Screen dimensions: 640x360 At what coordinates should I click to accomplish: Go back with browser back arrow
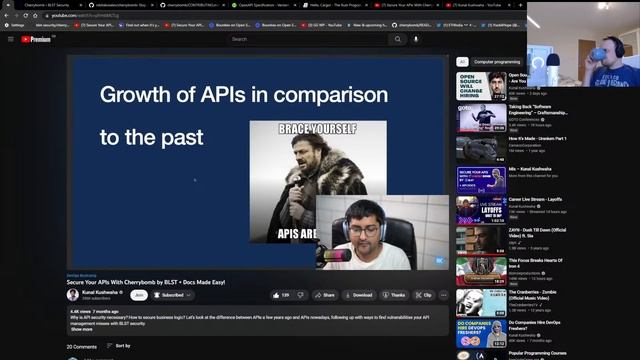pyautogui.click(x=7, y=16)
